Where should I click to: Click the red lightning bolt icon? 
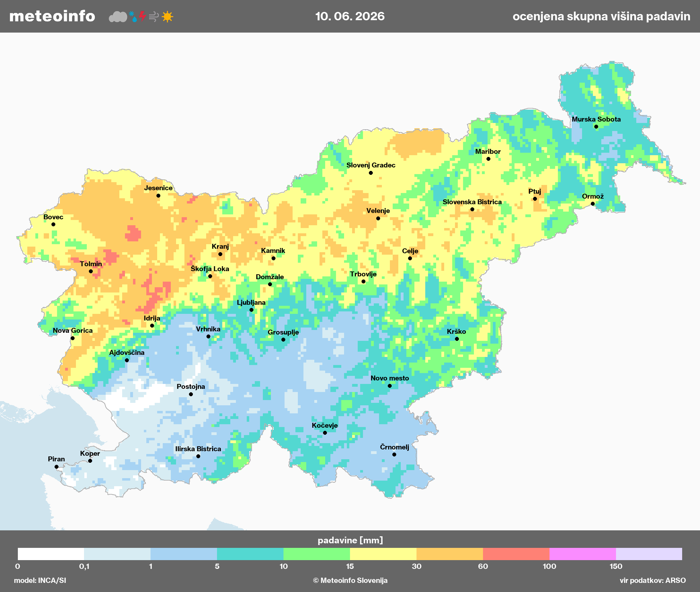point(142,16)
